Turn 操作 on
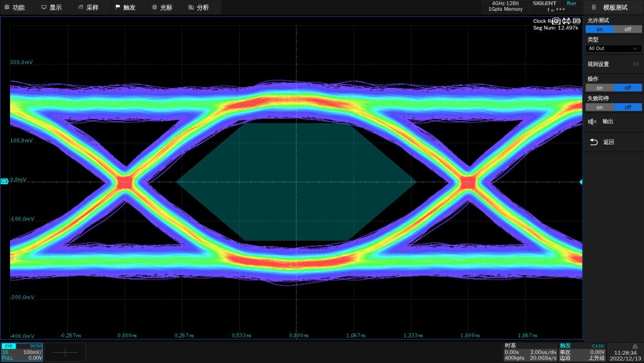Image resolution: width=644 pixels, height=363 pixels. pos(599,88)
